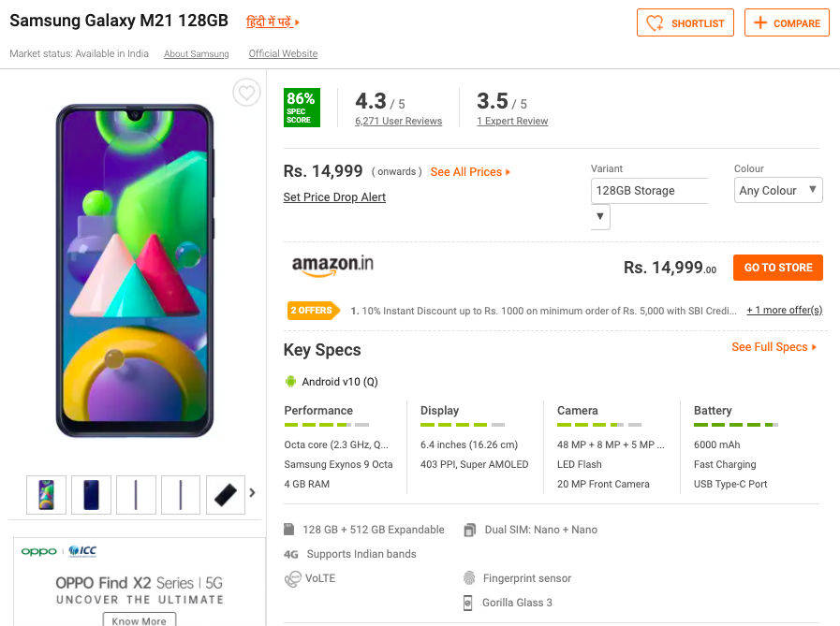This screenshot has width=840, height=626.
Task: Switch to the Hindi language link
Action: (x=273, y=22)
